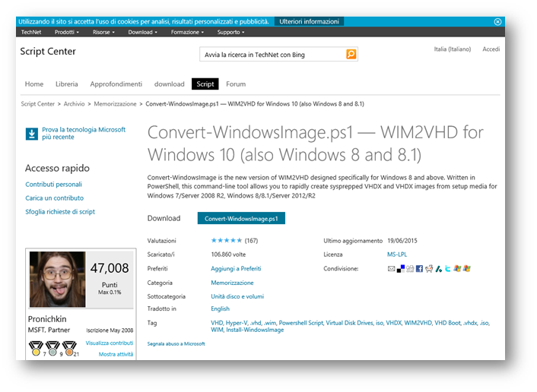Click the Accedi sign-in link
Screen dimensions: 537x392
[x=491, y=49]
